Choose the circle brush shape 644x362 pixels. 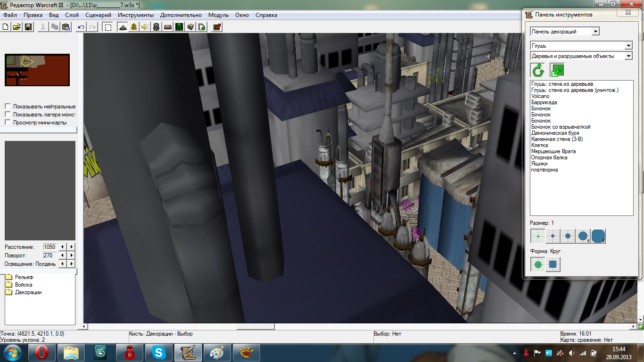537,265
